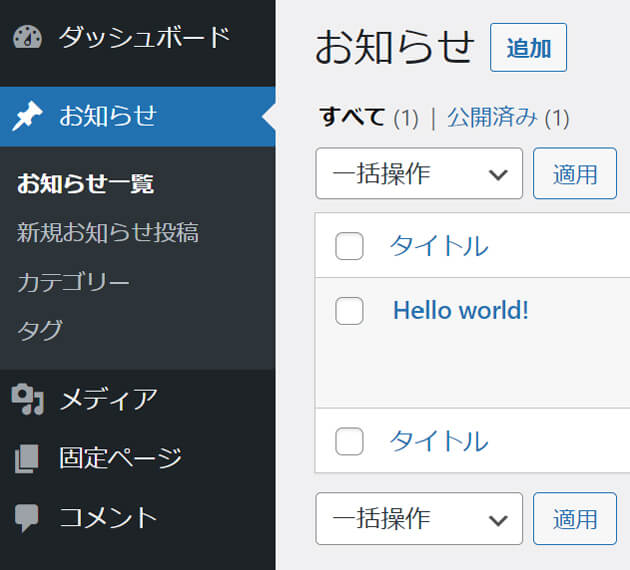Check the Hello world! row checkbox
This screenshot has width=630, height=570.
pos(349,311)
